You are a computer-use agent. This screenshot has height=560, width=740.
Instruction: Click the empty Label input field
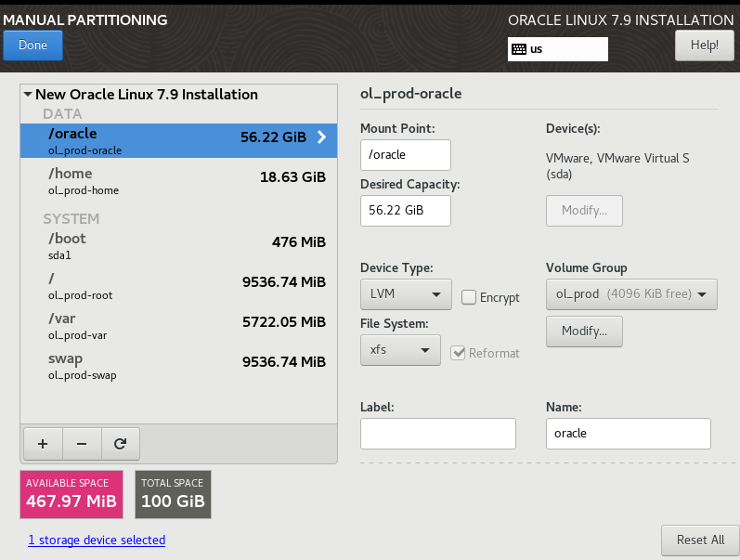pyautogui.click(x=438, y=434)
